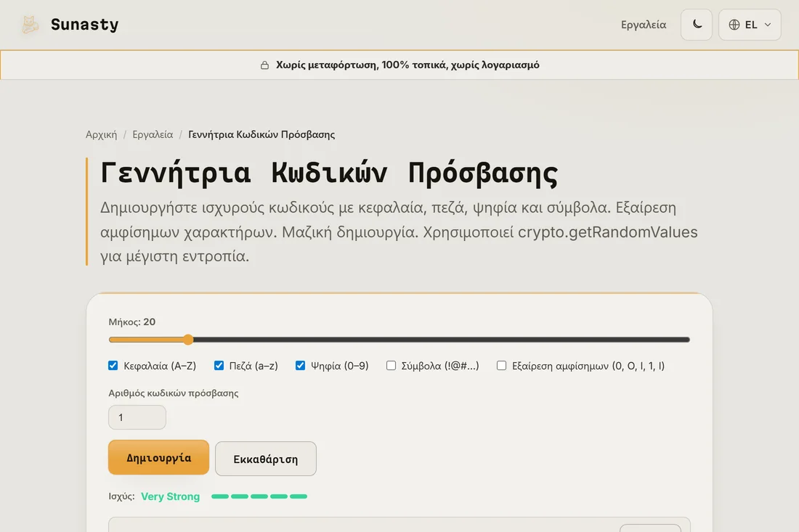Click the Sunasty cat logo icon
Screen dimensions: 799x532
[30, 25]
